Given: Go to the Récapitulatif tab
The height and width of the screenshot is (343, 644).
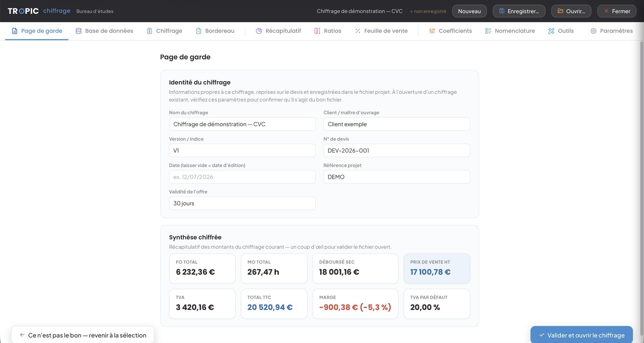Looking at the screenshot, I should (x=278, y=31).
